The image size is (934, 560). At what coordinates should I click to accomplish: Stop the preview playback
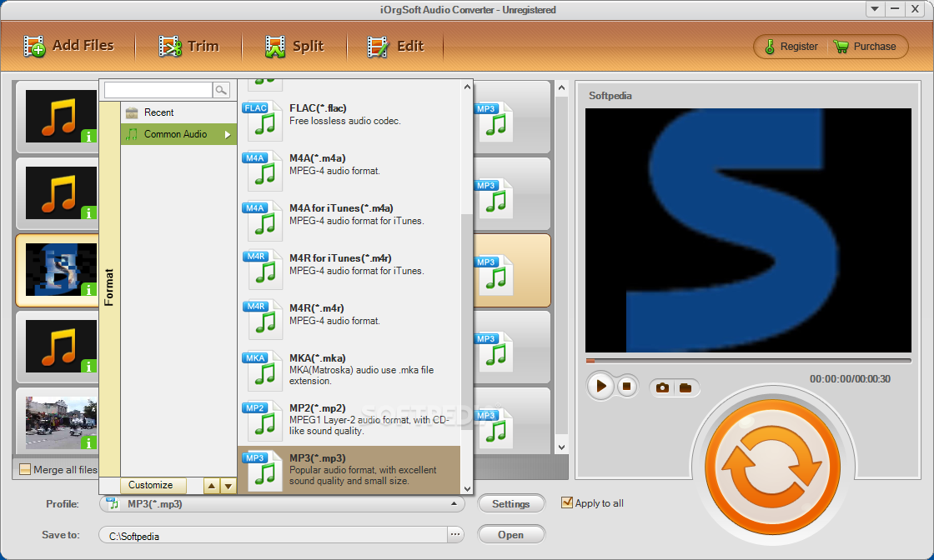(x=626, y=386)
